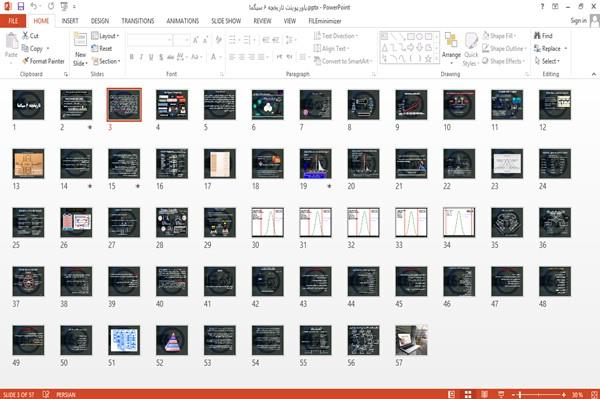The image size is (600, 399).
Task: Click the Help question mark icon
Action: [542, 7]
